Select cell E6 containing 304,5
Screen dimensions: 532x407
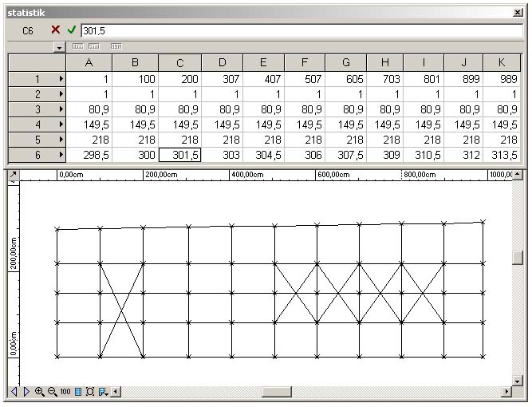[264, 155]
